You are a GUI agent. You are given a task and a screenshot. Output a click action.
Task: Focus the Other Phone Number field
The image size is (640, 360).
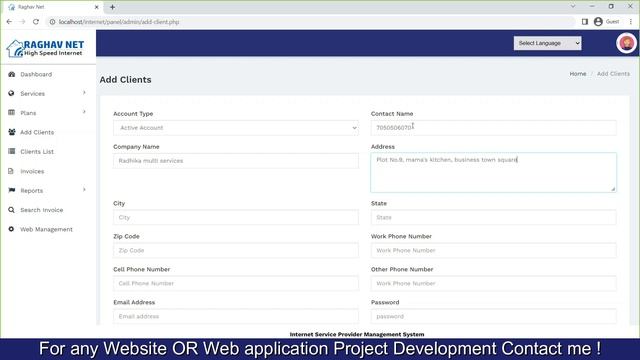[493, 283]
